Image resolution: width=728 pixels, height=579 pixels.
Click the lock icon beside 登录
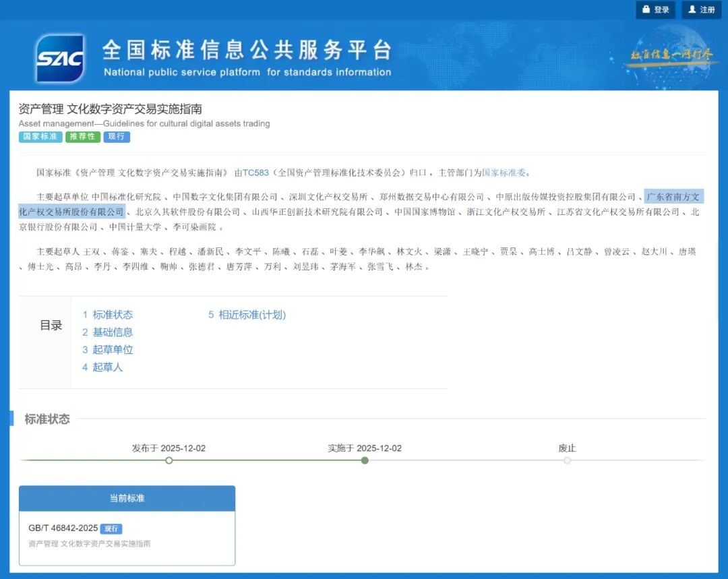pyautogui.click(x=646, y=9)
